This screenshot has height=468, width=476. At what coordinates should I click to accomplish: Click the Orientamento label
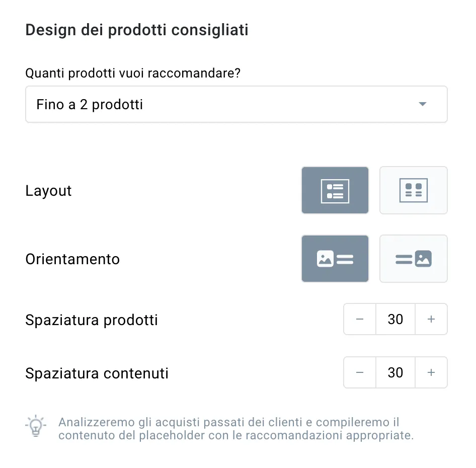coord(72,259)
